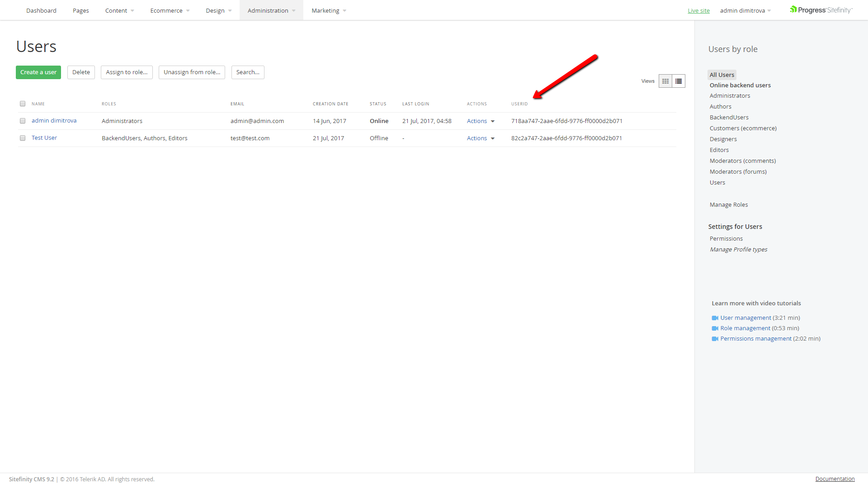The image size is (868, 484).
Task: Open the Marketing menu
Action: point(329,10)
